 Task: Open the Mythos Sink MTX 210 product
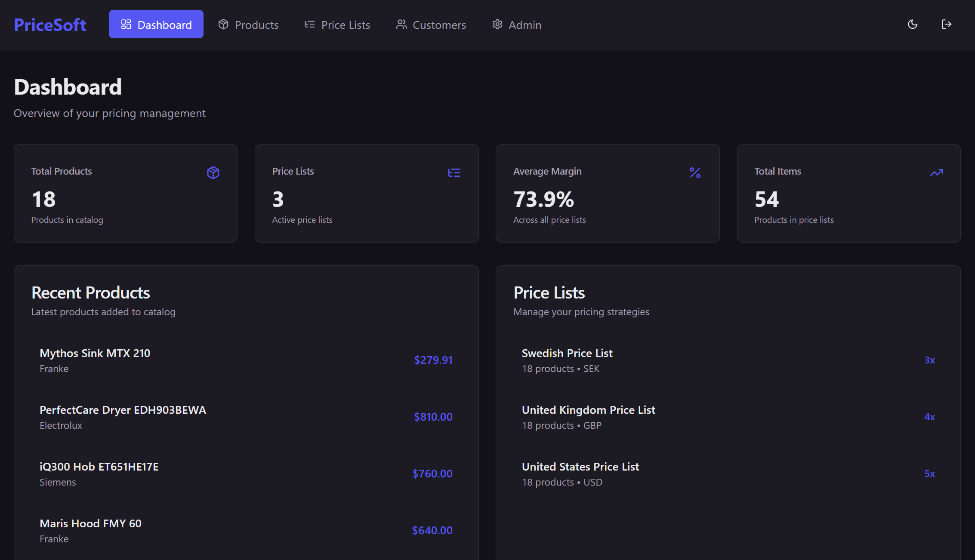[x=95, y=354]
